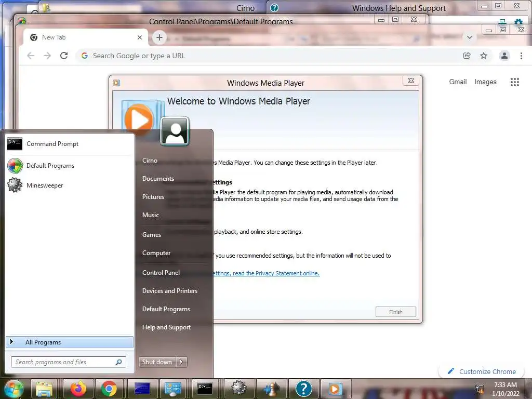Open Firefox from the taskbar
532x399 pixels.
[x=78, y=389]
